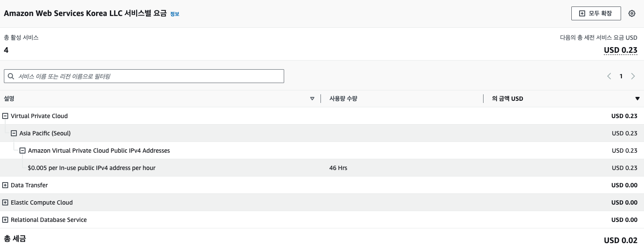This screenshot has height=247, width=644.
Task: Click the total tax USD 0.02 value
Action: point(621,240)
